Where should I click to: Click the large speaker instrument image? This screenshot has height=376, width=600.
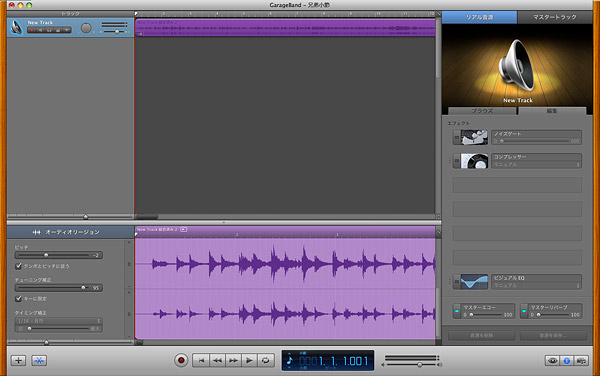point(517,65)
